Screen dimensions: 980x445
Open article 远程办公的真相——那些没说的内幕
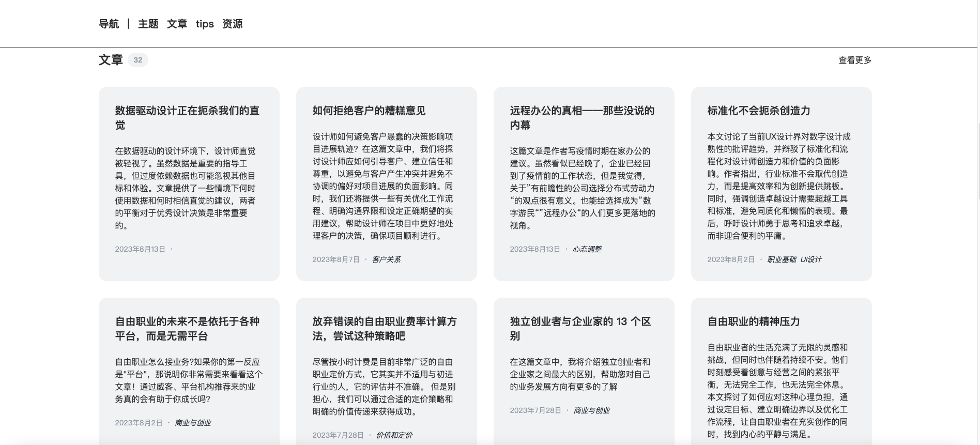click(x=582, y=118)
